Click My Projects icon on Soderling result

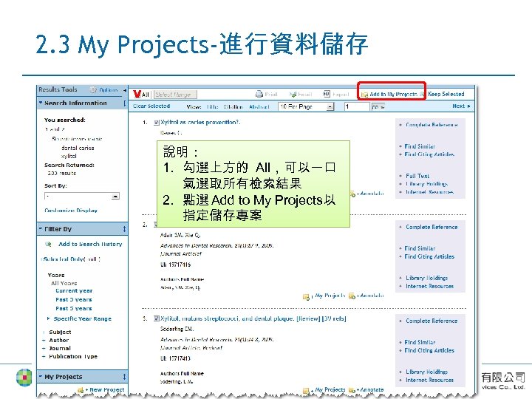307,391
